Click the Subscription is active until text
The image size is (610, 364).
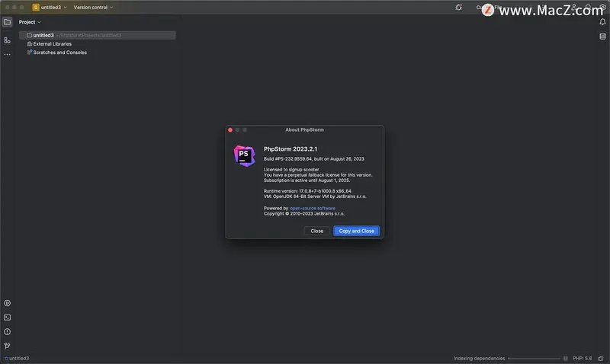(x=307, y=180)
